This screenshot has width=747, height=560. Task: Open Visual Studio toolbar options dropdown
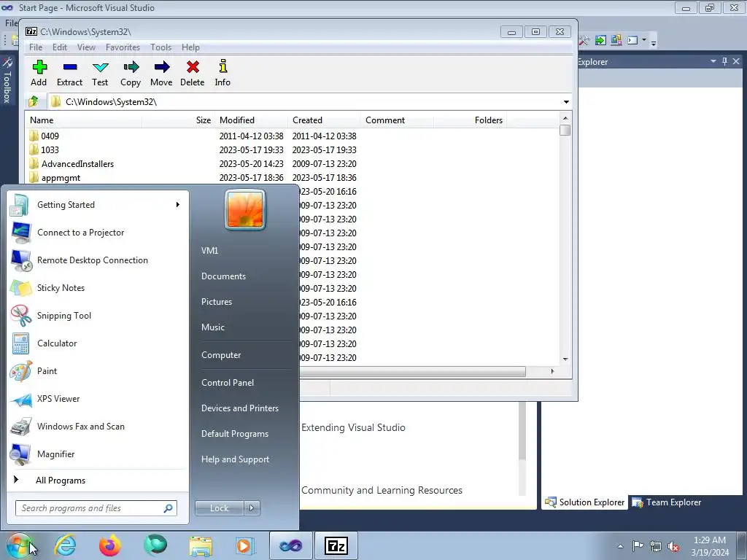[x=654, y=42]
